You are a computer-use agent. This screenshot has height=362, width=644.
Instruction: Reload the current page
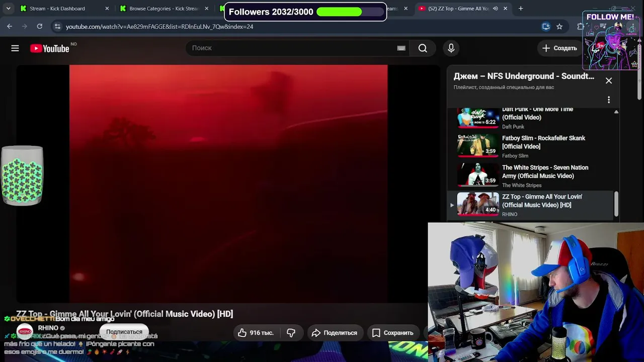tap(40, 26)
